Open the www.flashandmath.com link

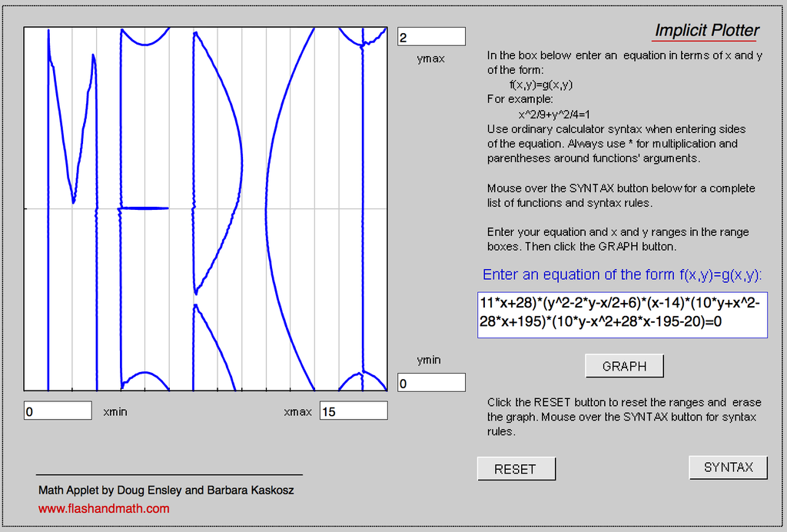pos(104,508)
